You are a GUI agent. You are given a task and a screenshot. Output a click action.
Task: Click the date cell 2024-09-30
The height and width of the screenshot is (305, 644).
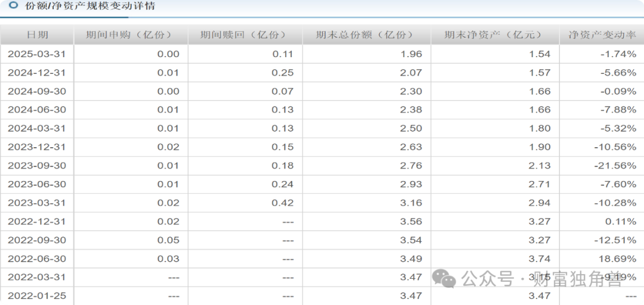click(37, 91)
